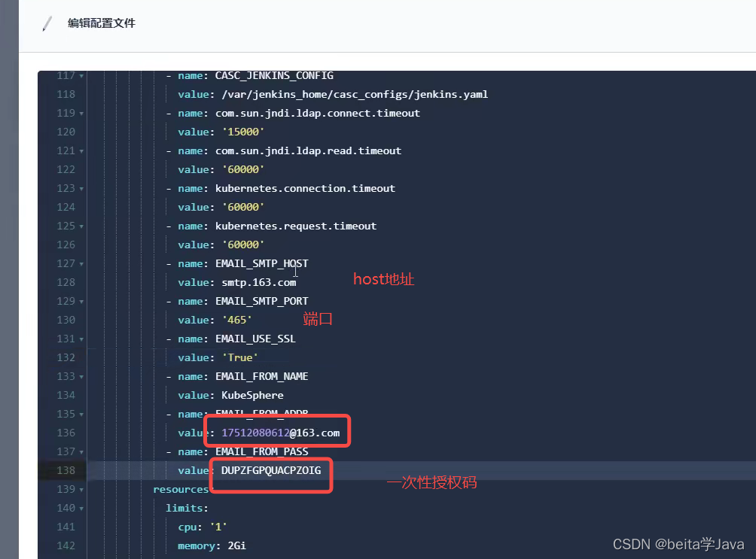
Task: Click the /var/jenkins_home/casc_configs/jenkins.yaml value
Action: [355, 95]
